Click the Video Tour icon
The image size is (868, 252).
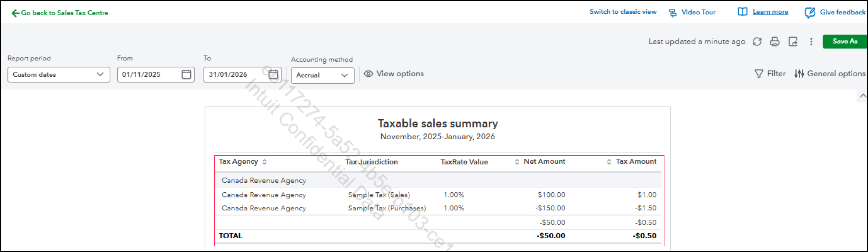(x=673, y=12)
